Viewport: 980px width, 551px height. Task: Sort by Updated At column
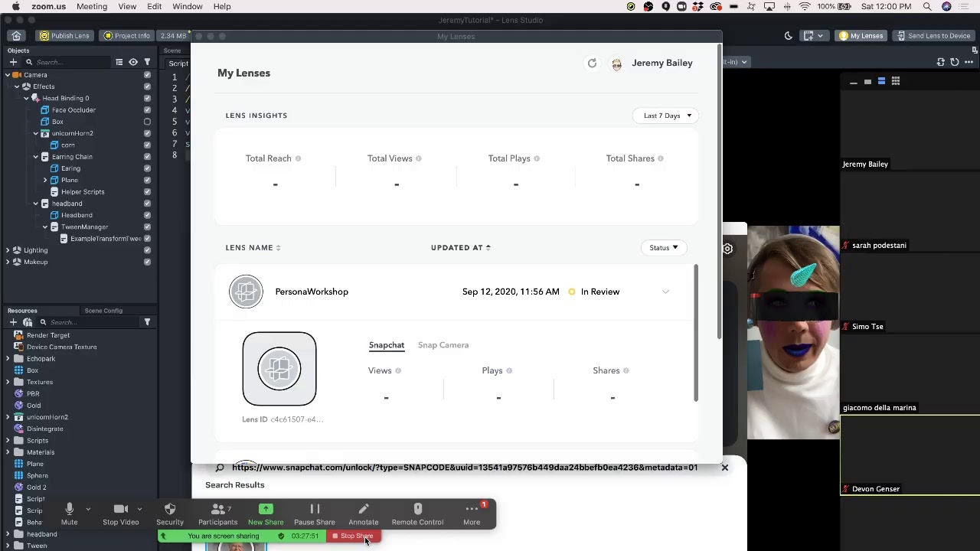[x=461, y=248]
